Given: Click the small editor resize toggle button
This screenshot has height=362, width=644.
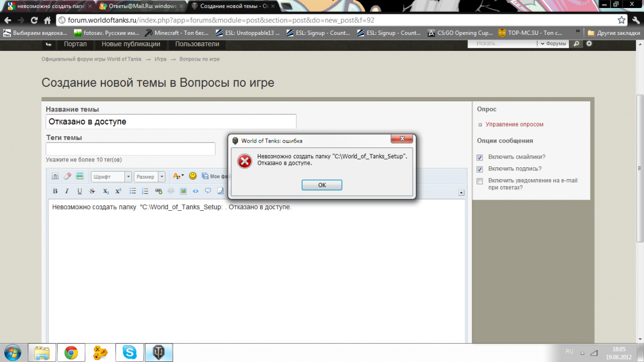Looking at the screenshot, I should (x=461, y=193).
